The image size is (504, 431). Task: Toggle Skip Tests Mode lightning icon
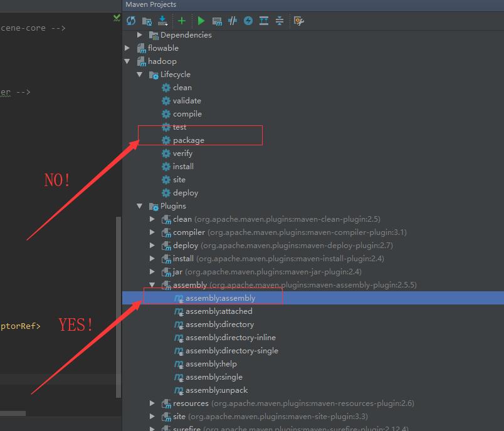click(x=248, y=21)
